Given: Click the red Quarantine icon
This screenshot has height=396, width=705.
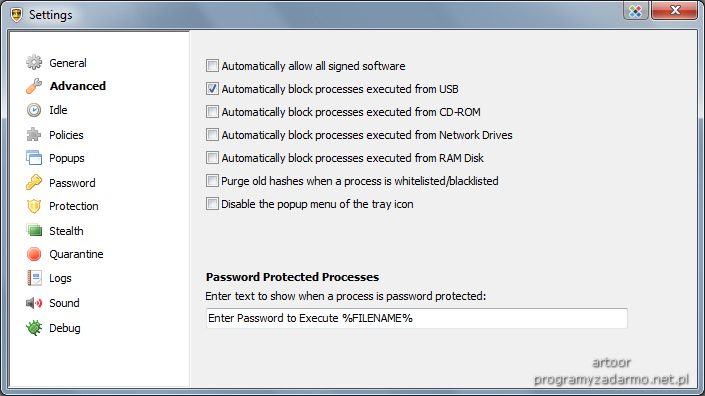Looking at the screenshot, I should click(34, 254).
